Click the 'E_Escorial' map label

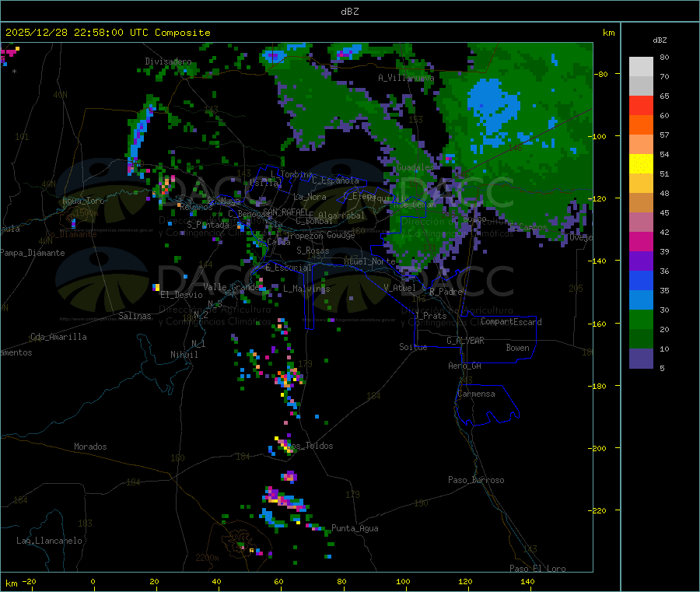[x=289, y=268]
